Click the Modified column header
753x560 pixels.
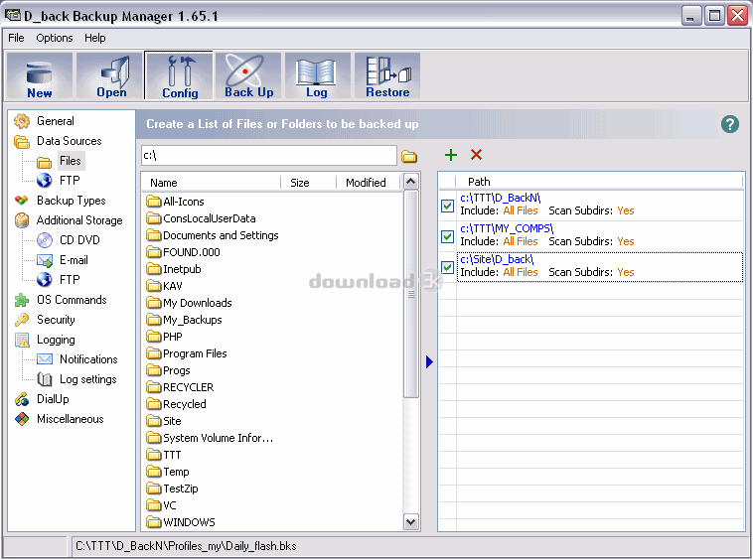click(x=366, y=183)
